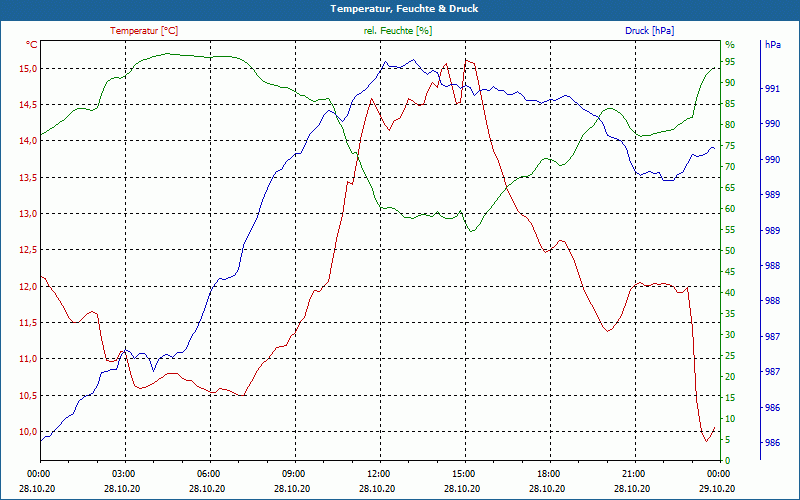The image size is (800, 500).
Task: Click the green '65' humidity axis value
Action: pyautogui.click(x=730, y=188)
